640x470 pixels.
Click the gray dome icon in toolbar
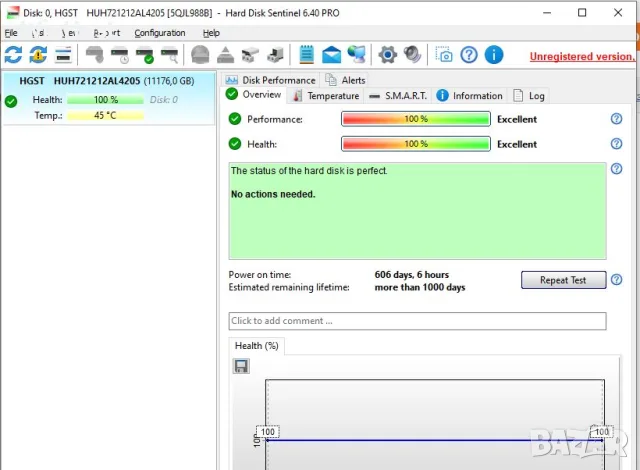click(200, 55)
